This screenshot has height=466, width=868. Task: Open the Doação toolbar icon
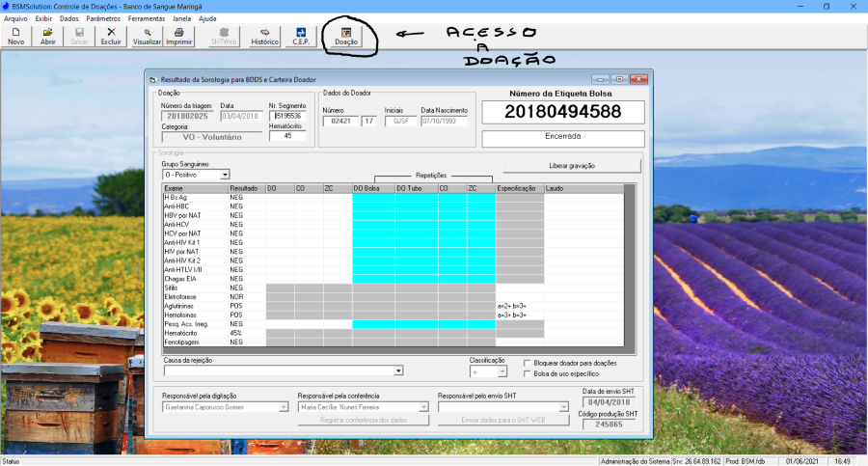coord(345,37)
